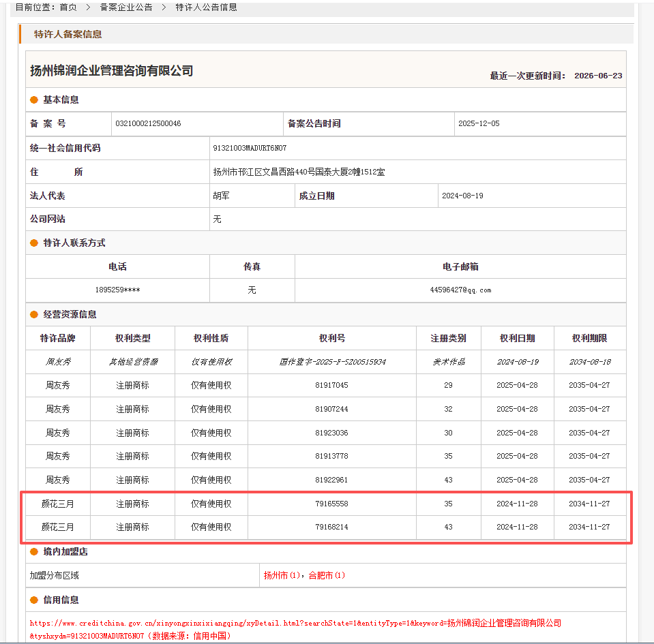The image size is (654, 644).
Task: Select trademark number 81923036
Action: coord(331,433)
